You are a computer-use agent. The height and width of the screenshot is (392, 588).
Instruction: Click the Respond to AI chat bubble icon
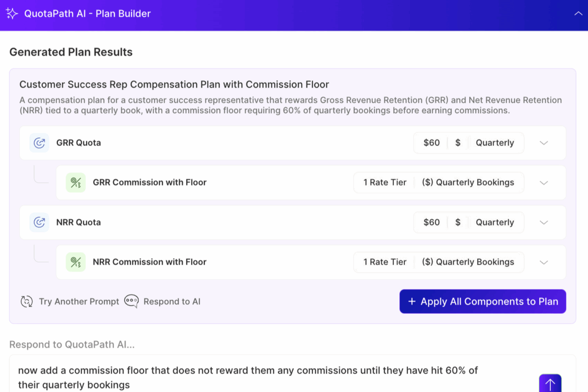point(132,301)
